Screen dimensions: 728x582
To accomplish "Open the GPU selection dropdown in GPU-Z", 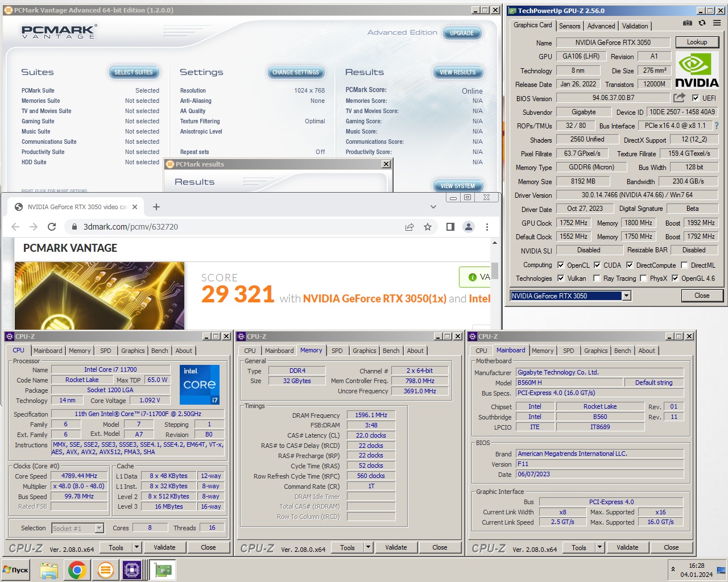I will (626, 296).
